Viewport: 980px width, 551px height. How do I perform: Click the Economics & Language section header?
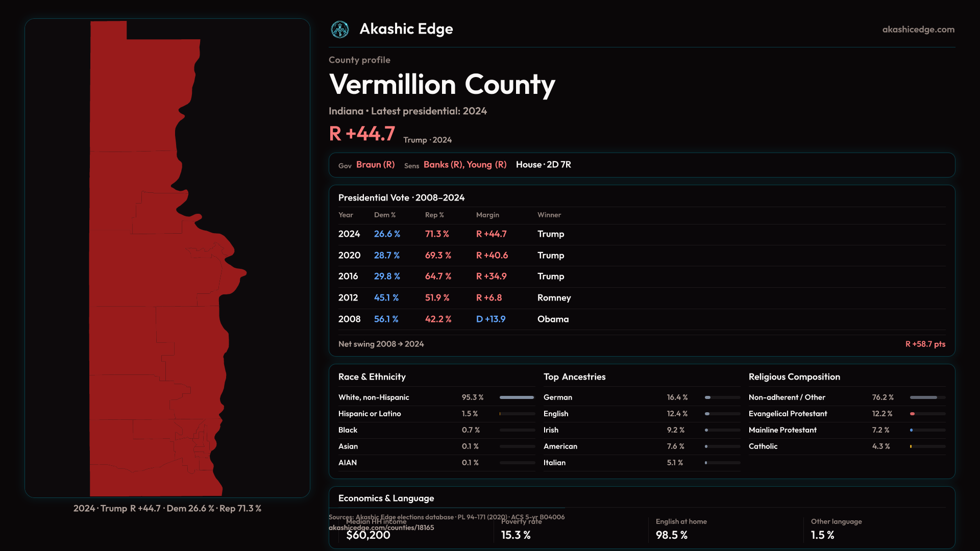pos(386,498)
